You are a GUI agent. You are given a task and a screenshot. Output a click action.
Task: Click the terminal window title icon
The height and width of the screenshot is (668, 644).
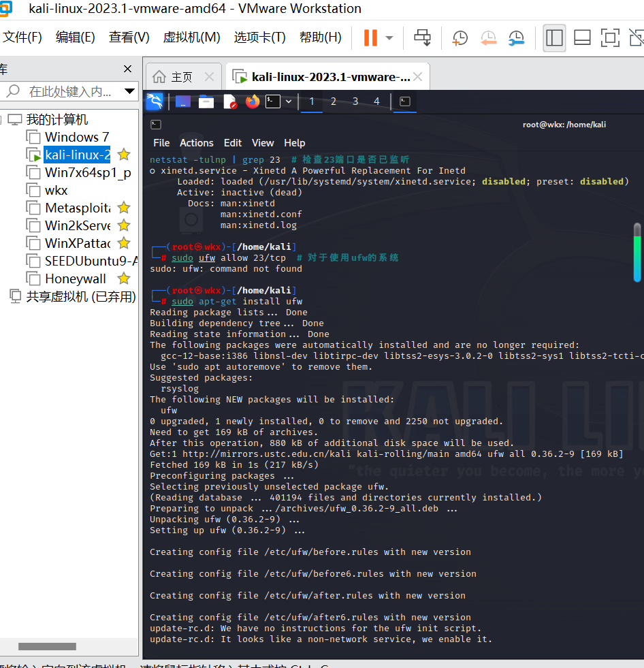156,125
